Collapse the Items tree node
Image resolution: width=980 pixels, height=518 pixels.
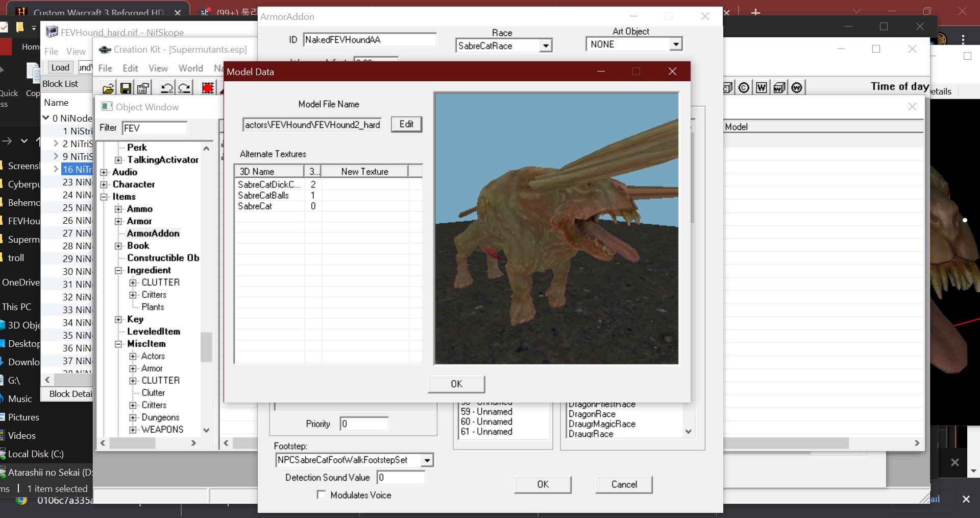click(104, 197)
